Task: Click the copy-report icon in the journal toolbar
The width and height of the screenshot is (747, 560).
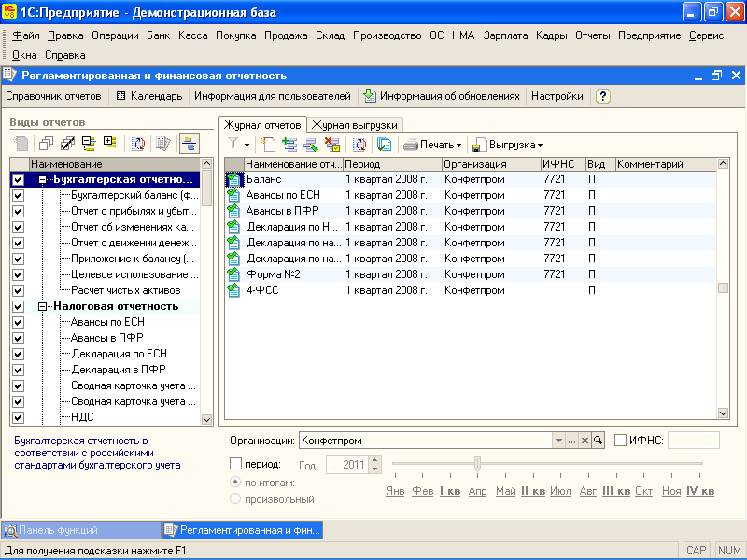Action: pos(289,145)
